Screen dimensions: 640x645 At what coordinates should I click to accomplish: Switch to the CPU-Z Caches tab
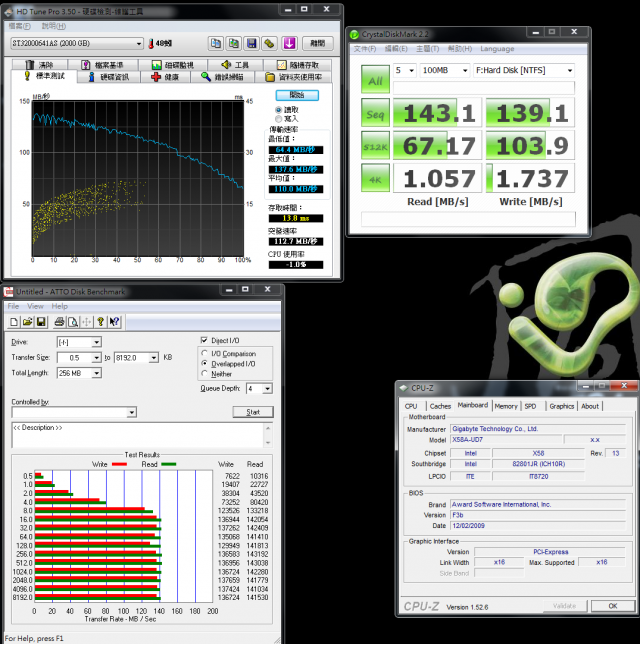tap(440, 406)
